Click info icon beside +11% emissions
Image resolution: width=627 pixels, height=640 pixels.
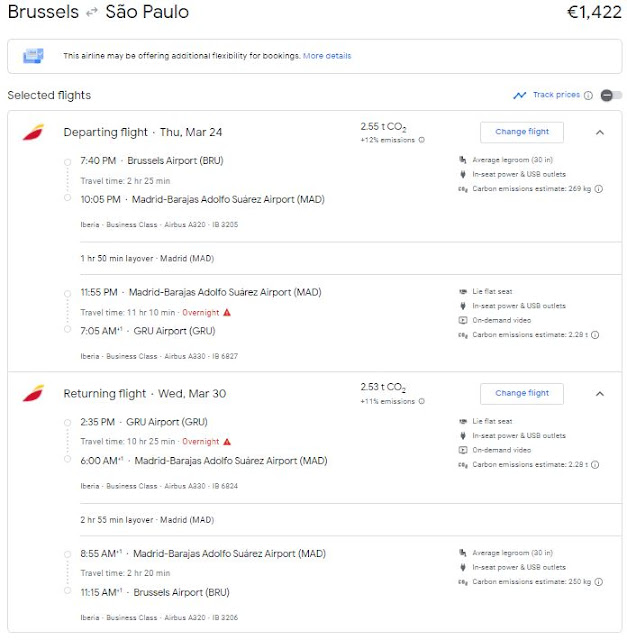pyautogui.click(x=422, y=402)
